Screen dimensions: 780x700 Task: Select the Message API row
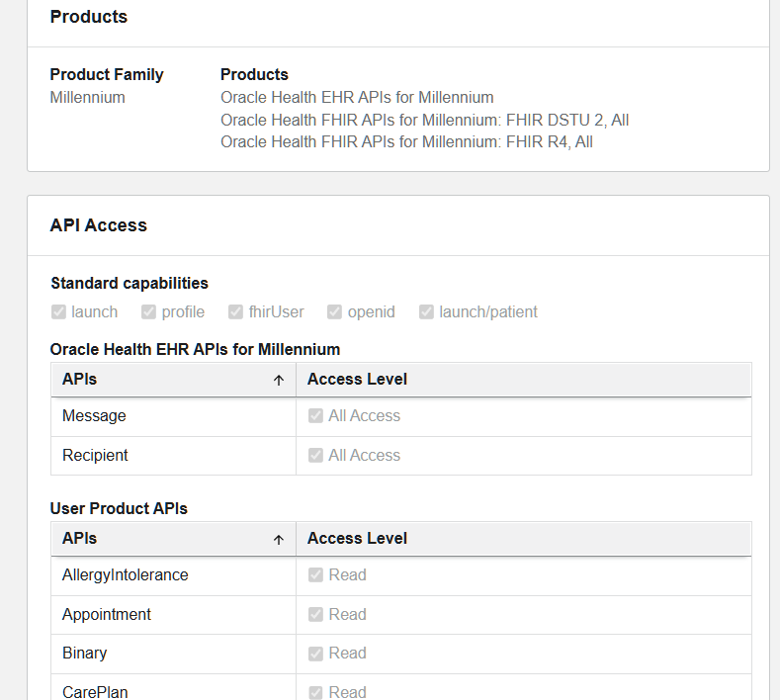coord(401,416)
